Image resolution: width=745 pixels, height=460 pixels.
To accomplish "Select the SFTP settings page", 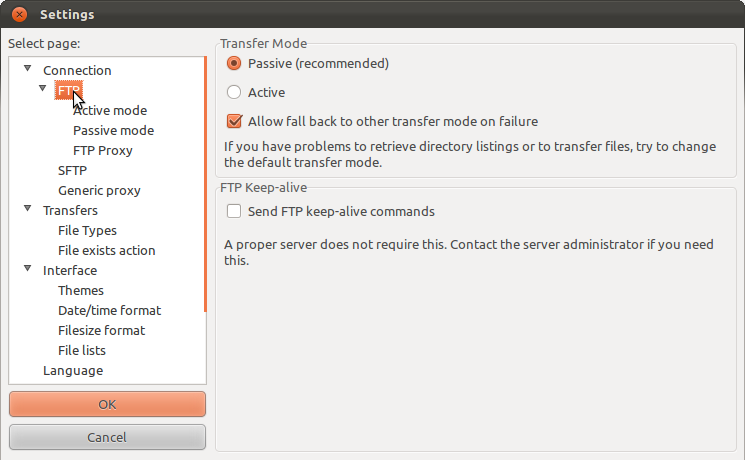I will [x=72, y=170].
